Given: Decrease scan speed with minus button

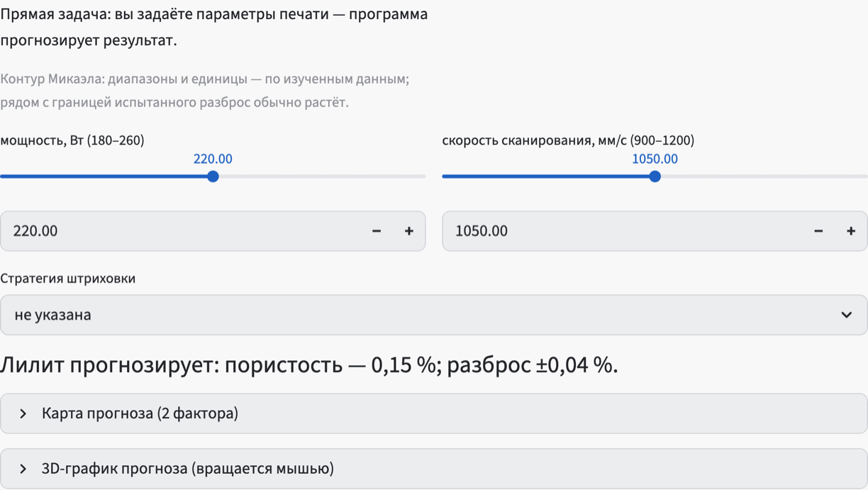Looking at the screenshot, I should pos(818,231).
